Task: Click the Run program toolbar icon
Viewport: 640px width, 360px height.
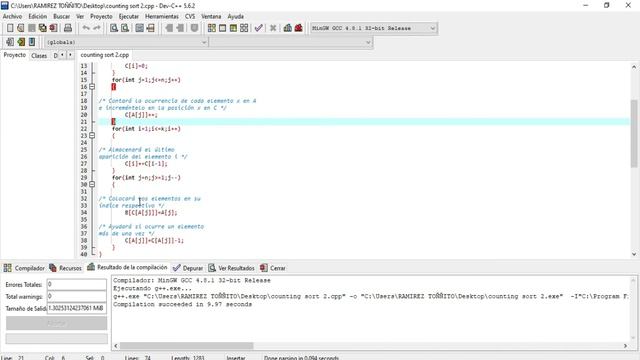Action: tap(222, 28)
